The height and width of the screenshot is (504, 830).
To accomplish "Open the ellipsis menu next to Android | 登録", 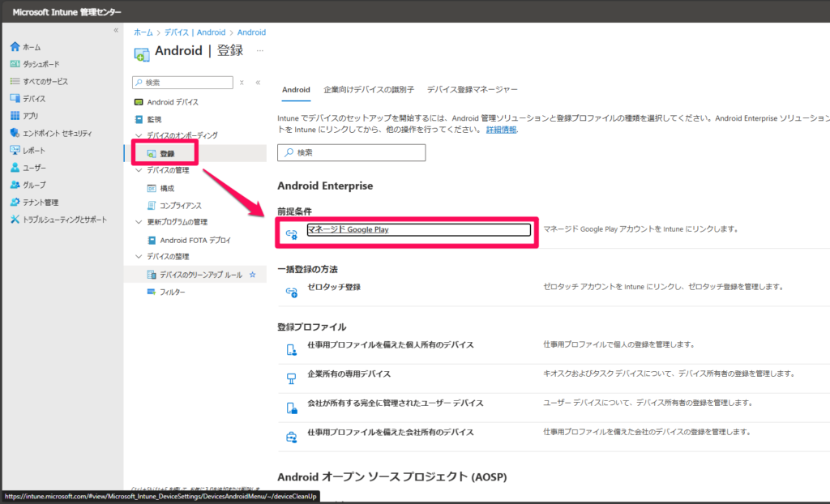I will pos(260,51).
